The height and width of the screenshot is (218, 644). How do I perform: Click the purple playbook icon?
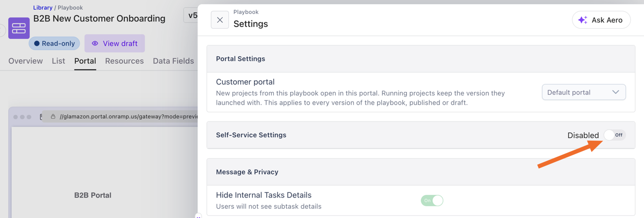(19, 28)
